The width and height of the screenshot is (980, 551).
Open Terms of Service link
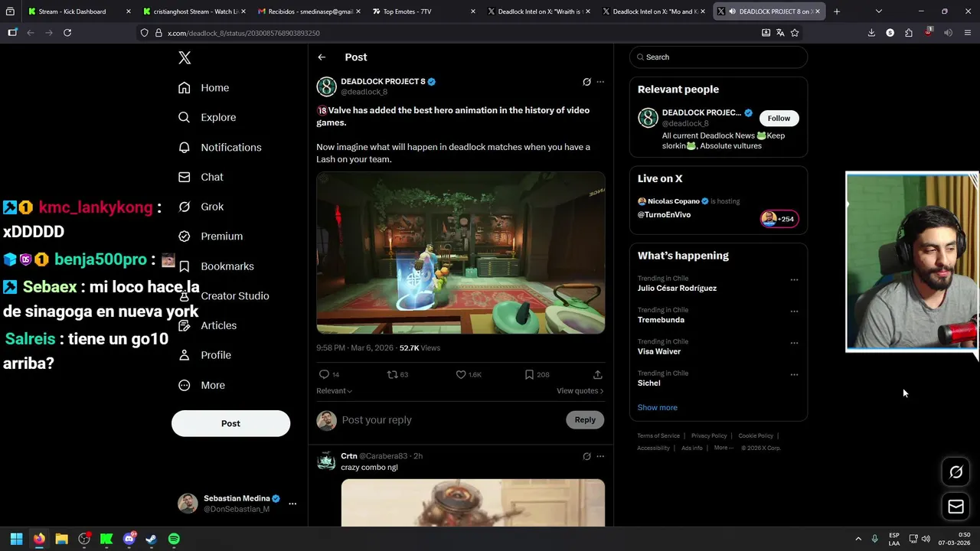coord(658,435)
